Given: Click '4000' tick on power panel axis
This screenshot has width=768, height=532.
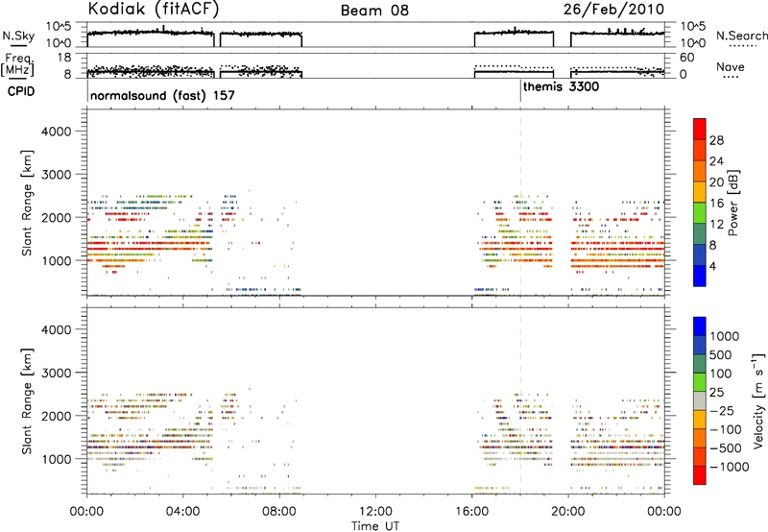Looking at the screenshot, I should pos(57,132).
